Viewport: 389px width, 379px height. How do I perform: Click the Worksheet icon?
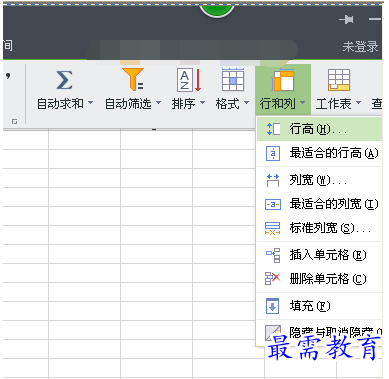[x=339, y=80]
